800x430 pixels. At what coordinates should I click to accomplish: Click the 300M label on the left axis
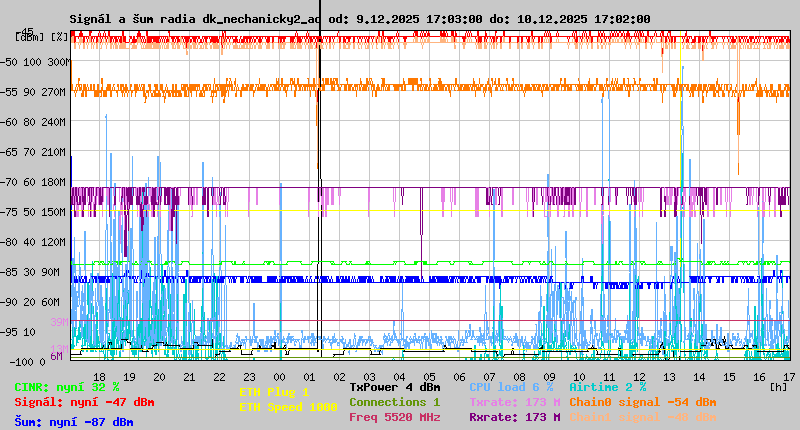pos(58,62)
